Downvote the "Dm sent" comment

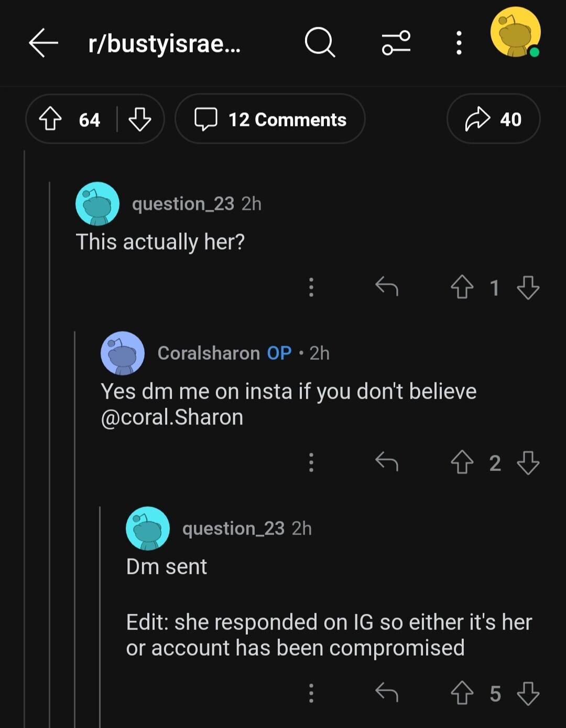[528, 693]
